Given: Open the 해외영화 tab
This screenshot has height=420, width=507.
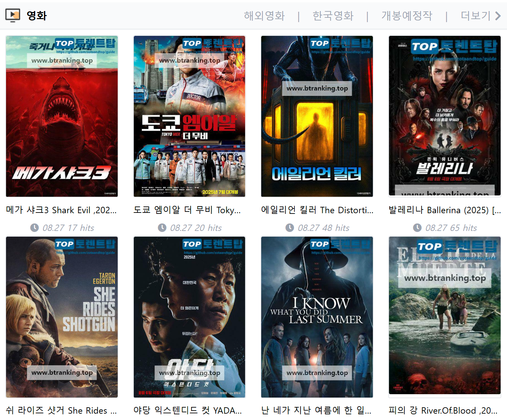Looking at the screenshot, I should (x=264, y=16).
